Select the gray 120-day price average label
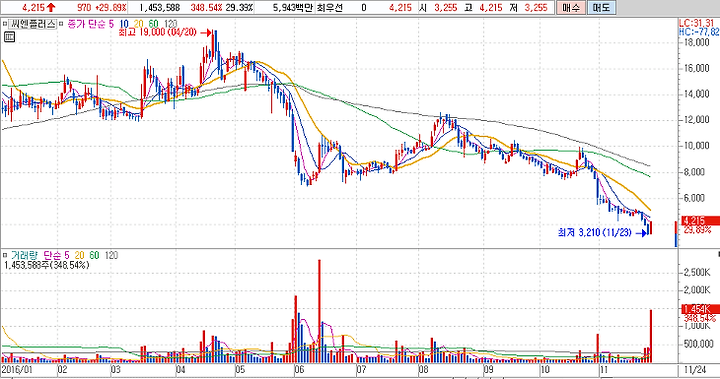The width and height of the screenshot is (720, 379). pos(170,24)
